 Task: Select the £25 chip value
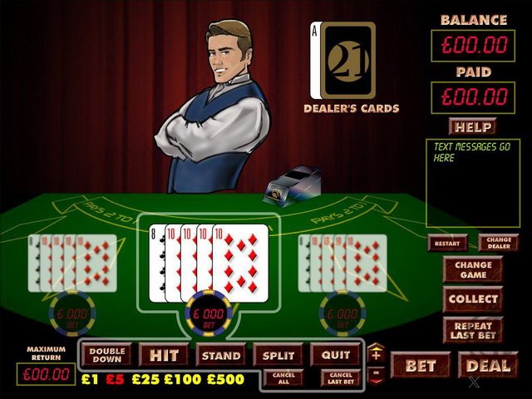point(145,379)
